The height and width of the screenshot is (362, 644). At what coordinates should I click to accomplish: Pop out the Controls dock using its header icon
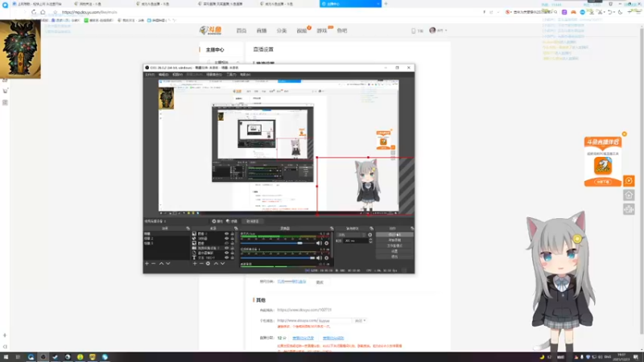coord(411,228)
